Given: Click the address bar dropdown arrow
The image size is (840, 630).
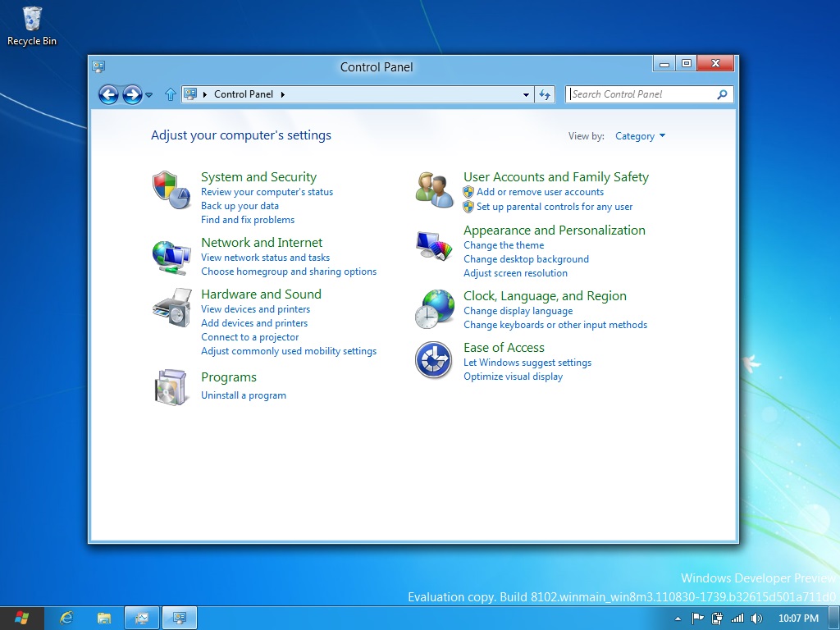Looking at the screenshot, I should tap(526, 94).
